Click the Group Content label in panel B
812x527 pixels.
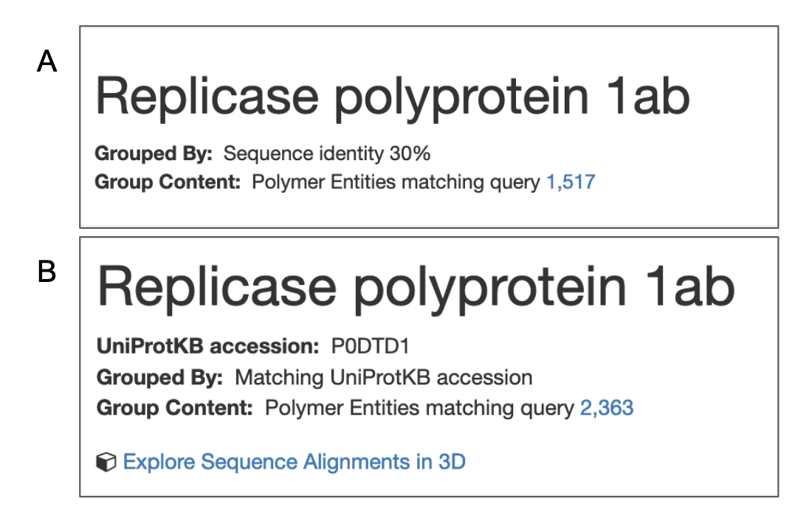click(x=174, y=407)
